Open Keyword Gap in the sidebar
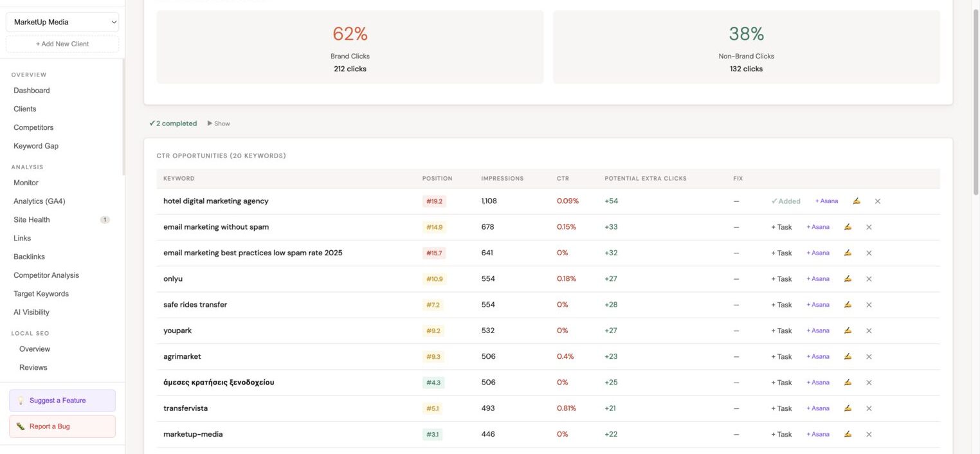Viewport: 980px width, 454px height. click(x=36, y=146)
